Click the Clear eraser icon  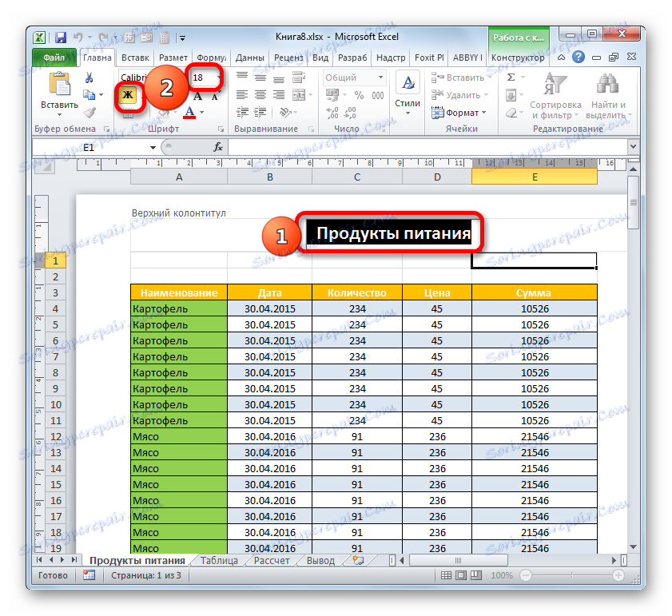pos(511,113)
